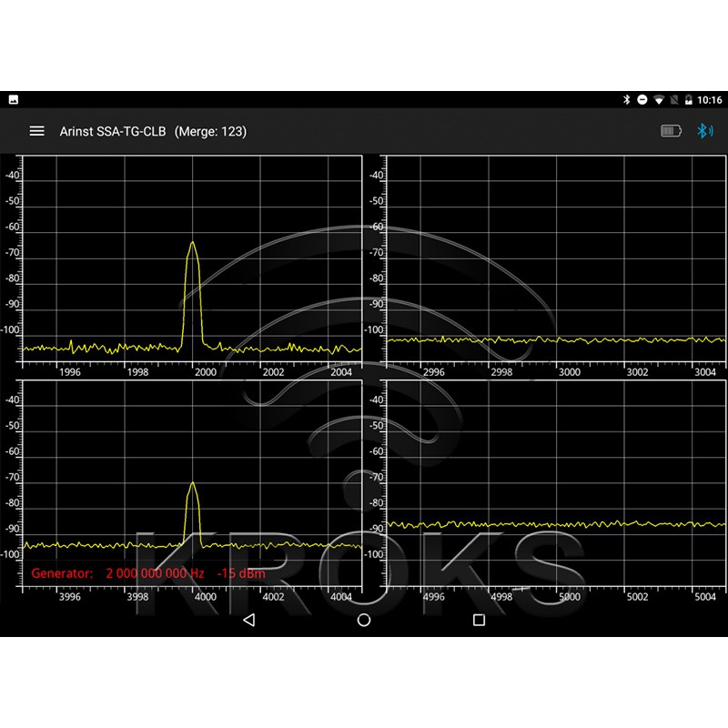The width and height of the screenshot is (728, 728).
Task: Select the generator frequency 2 000 000 000 Hz
Action: pos(156,573)
